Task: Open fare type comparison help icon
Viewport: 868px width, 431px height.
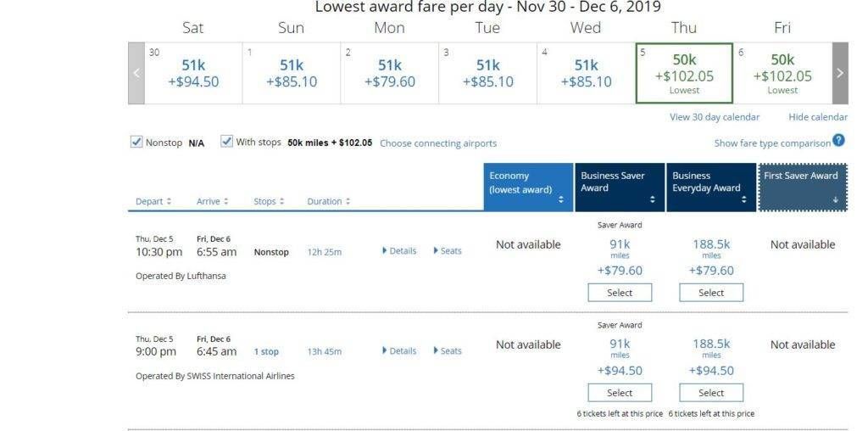Action: point(838,141)
